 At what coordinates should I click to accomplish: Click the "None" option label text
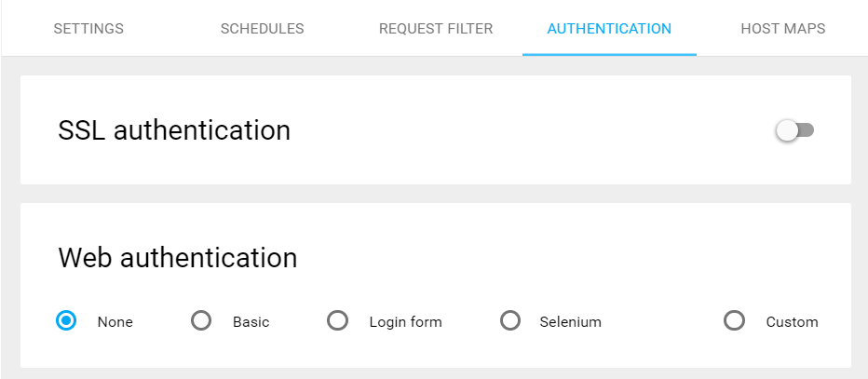(x=115, y=322)
